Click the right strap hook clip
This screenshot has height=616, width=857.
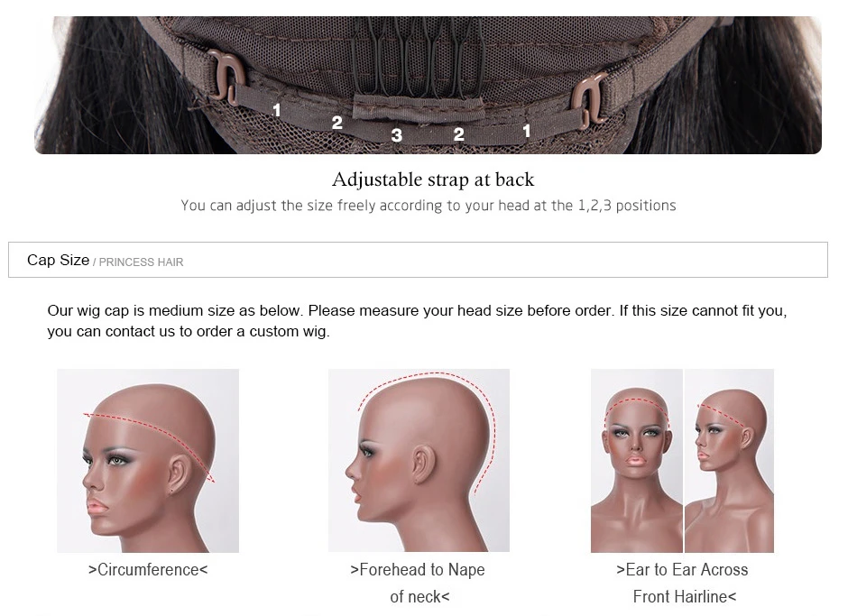pyautogui.click(x=589, y=99)
